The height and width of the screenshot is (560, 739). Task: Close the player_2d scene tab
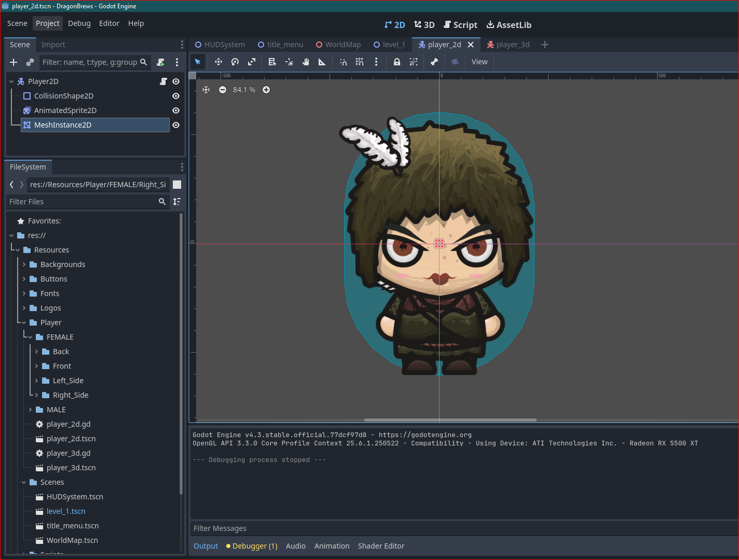[x=471, y=45]
